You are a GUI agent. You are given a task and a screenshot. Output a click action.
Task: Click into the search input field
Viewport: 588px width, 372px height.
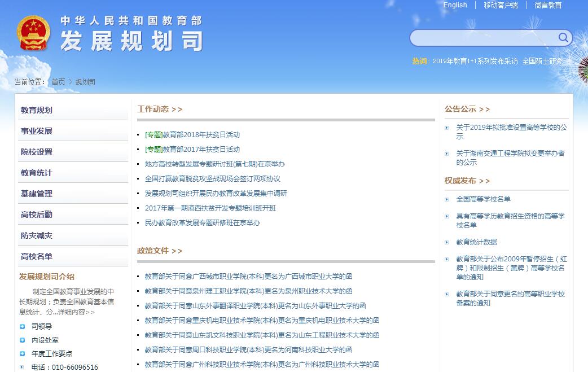pyautogui.click(x=484, y=38)
